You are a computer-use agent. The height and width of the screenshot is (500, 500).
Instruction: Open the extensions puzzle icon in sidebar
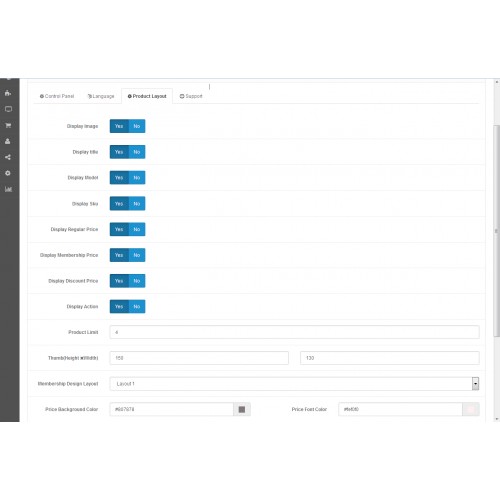coord(8,93)
